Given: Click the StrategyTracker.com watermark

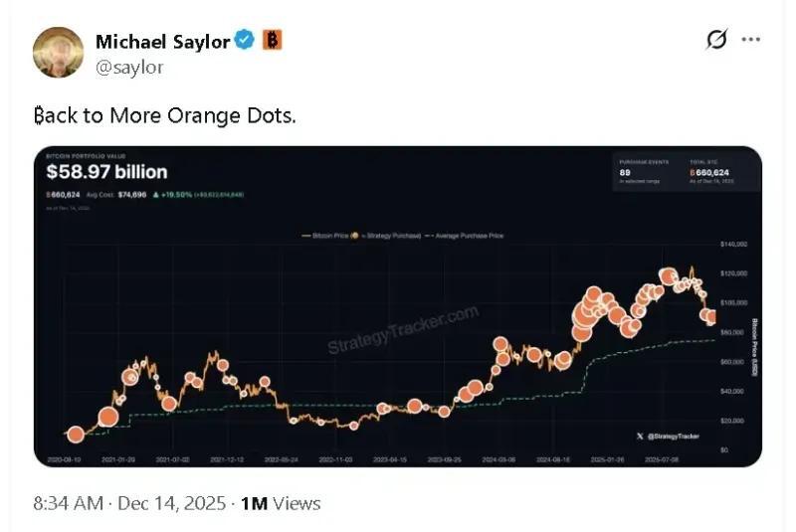Looking at the screenshot, I should click(x=403, y=329).
